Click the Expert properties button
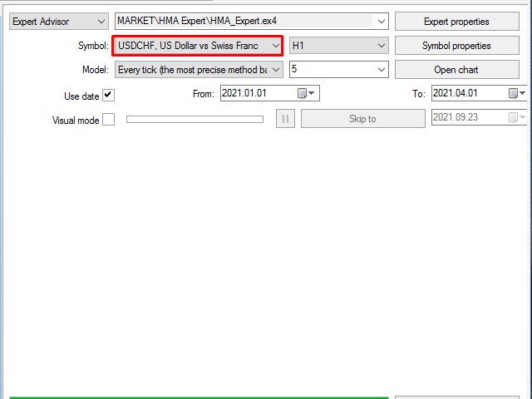Viewport: 532px width, 399px height. coord(456,22)
